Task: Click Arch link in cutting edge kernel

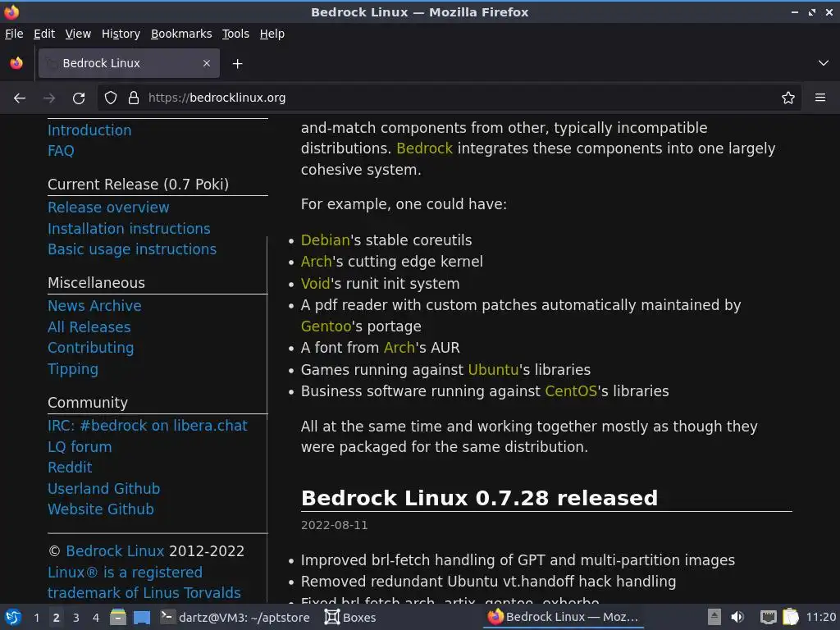Action: tap(317, 262)
